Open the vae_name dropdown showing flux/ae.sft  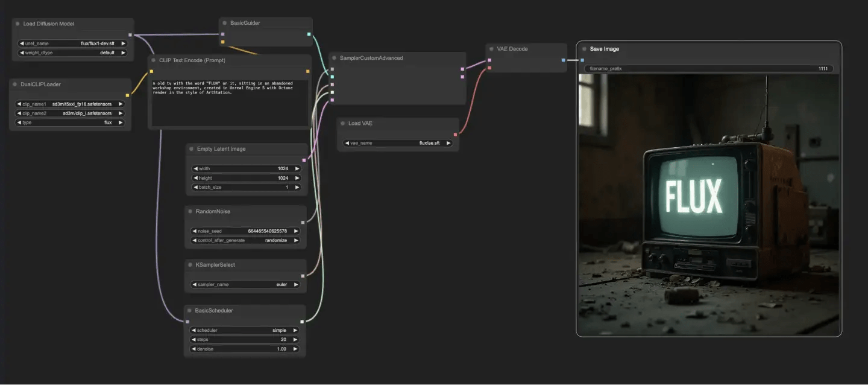coord(397,143)
